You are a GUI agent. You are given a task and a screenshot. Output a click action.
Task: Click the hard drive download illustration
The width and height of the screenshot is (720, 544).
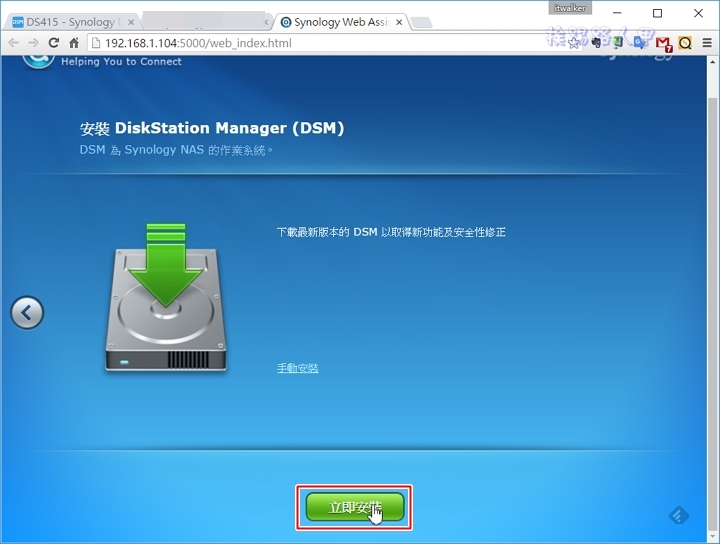click(x=166, y=297)
